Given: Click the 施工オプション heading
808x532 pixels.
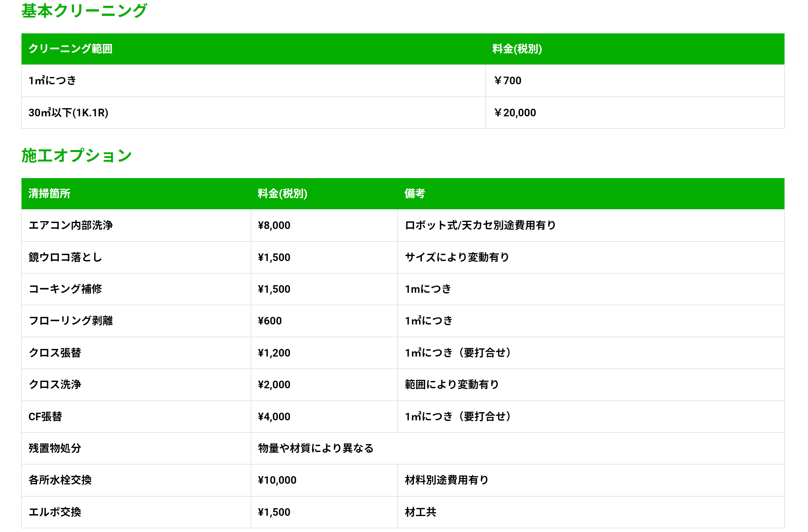Looking at the screenshot, I should point(76,156).
